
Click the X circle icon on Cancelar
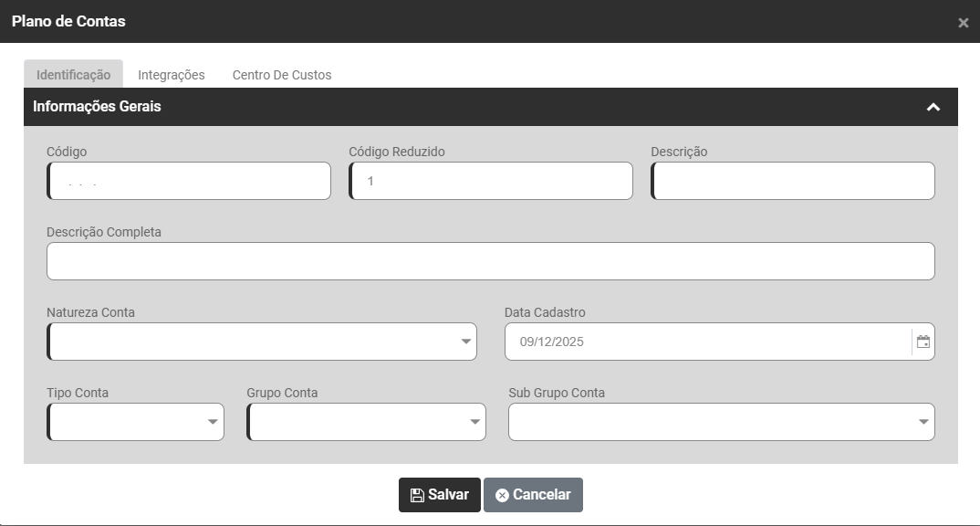(x=502, y=495)
